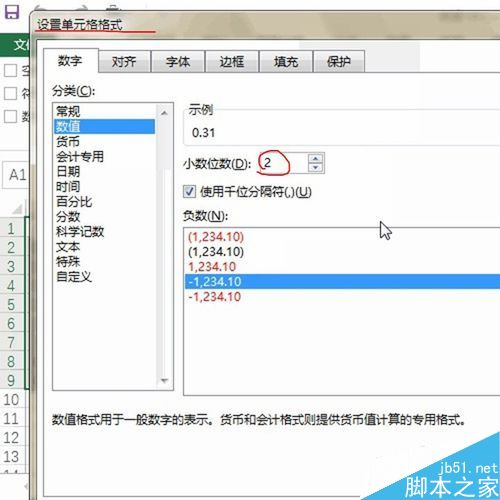This screenshot has width=500, height=500.
Task: Select row 5 header in the worksheet
Action: pyautogui.click(x=12, y=305)
